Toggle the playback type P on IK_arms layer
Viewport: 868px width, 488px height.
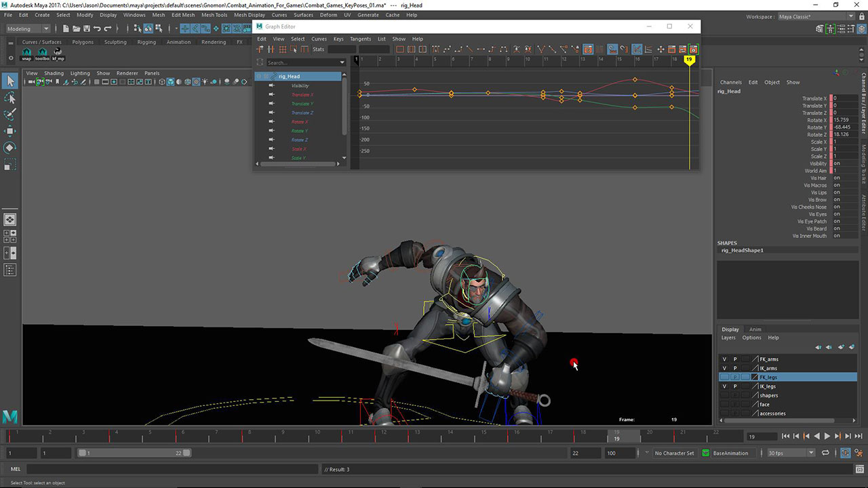point(734,368)
